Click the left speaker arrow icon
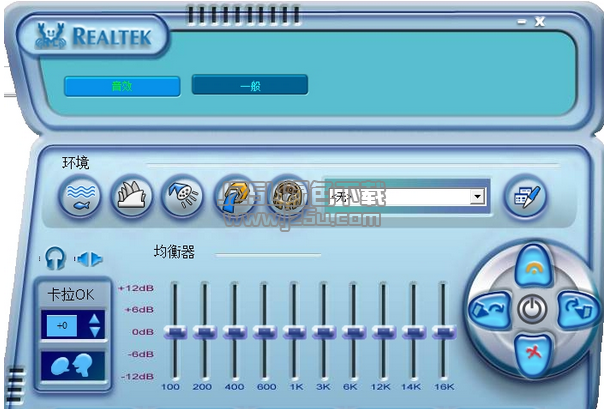Screen dimensions: 605x409 [x=83, y=259]
